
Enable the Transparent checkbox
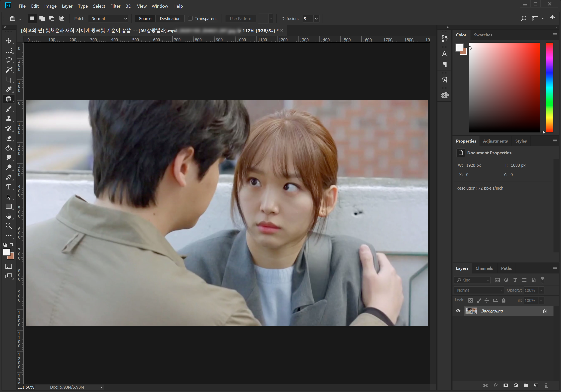pyautogui.click(x=190, y=18)
